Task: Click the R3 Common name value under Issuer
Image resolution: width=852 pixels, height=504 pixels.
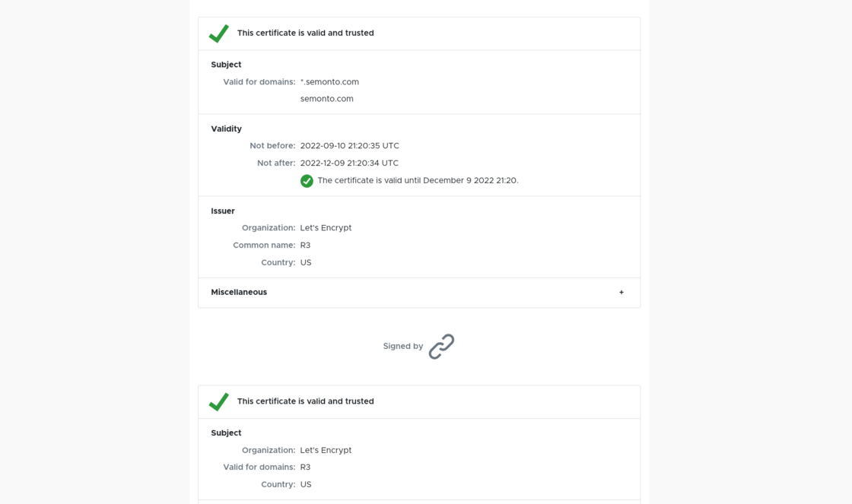Action: (x=305, y=246)
